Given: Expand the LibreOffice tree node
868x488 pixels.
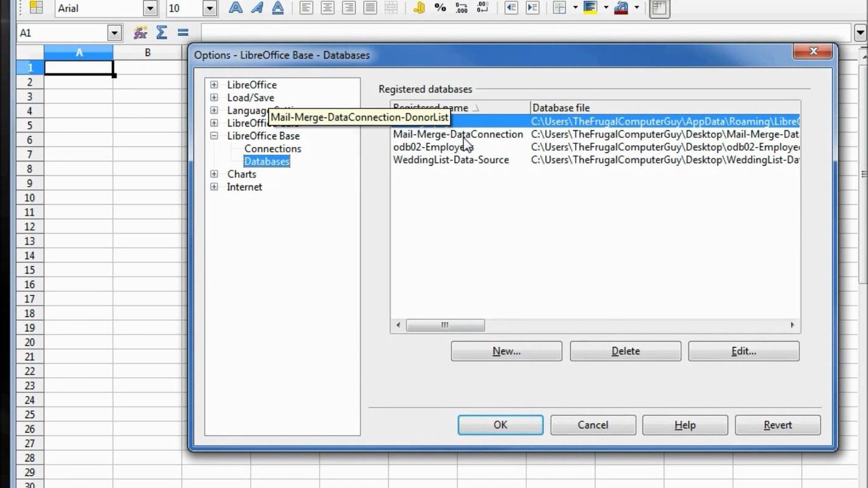Looking at the screenshot, I should pyautogui.click(x=214, y=85).
